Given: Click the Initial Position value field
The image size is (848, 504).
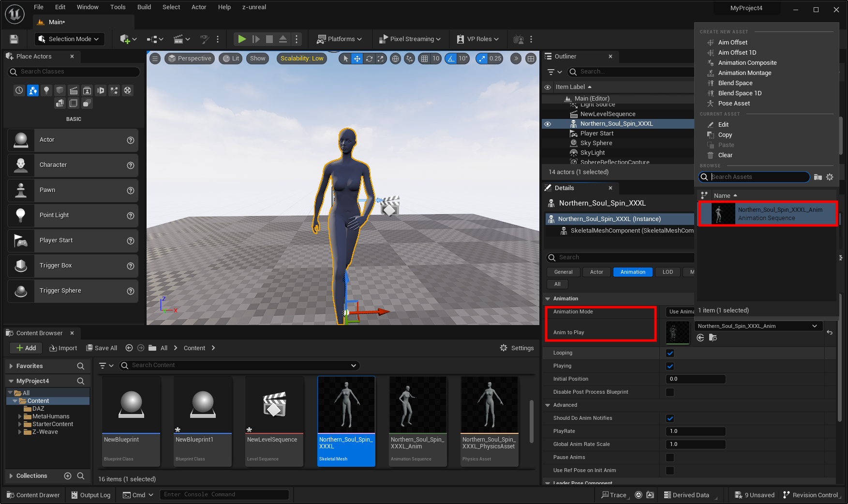Looking at the screenshot, I should pyautogui.click(x=696, y=379).
